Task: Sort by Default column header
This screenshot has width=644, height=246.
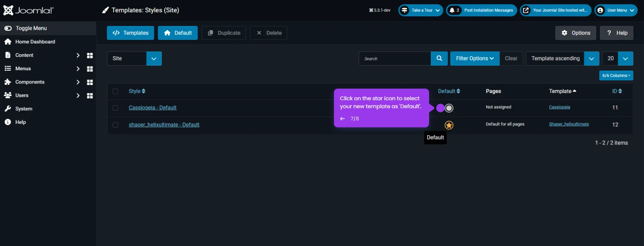Action: (449, 91)
